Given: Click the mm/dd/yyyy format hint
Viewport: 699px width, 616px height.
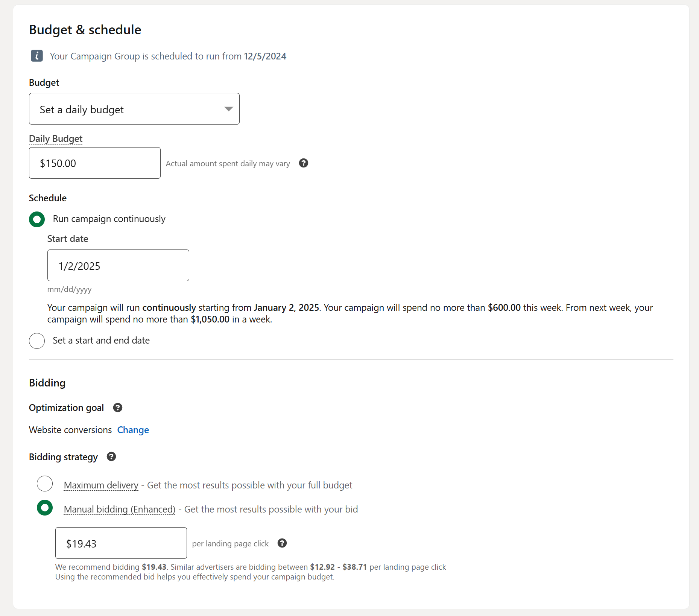Looking at the screenshot, I should [x=70, y=289].
